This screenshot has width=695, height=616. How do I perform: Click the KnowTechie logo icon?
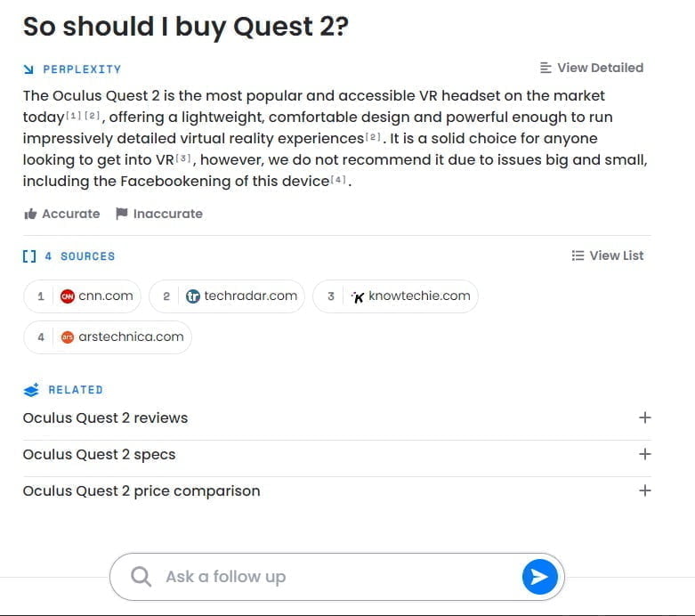(x=358, y=296)
